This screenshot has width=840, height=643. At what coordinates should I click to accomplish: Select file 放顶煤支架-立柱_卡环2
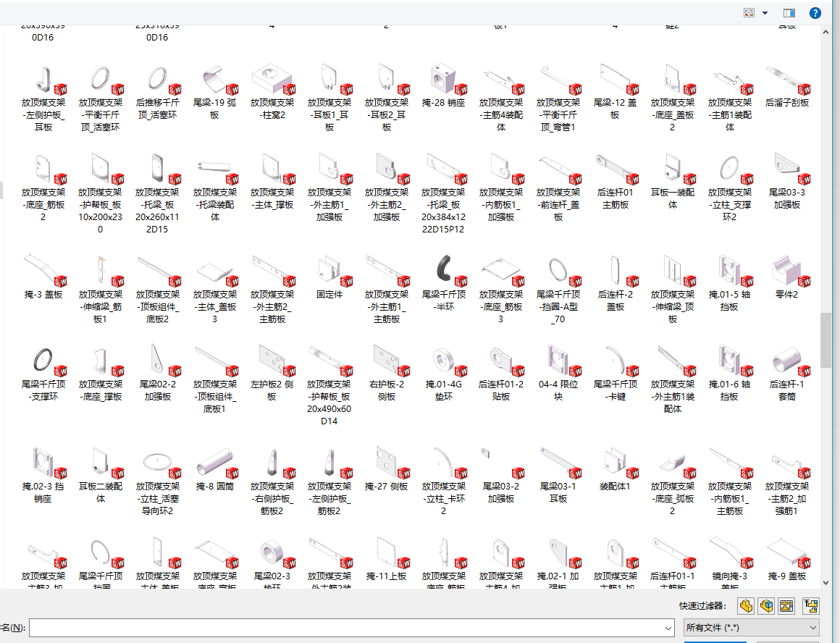444,482
